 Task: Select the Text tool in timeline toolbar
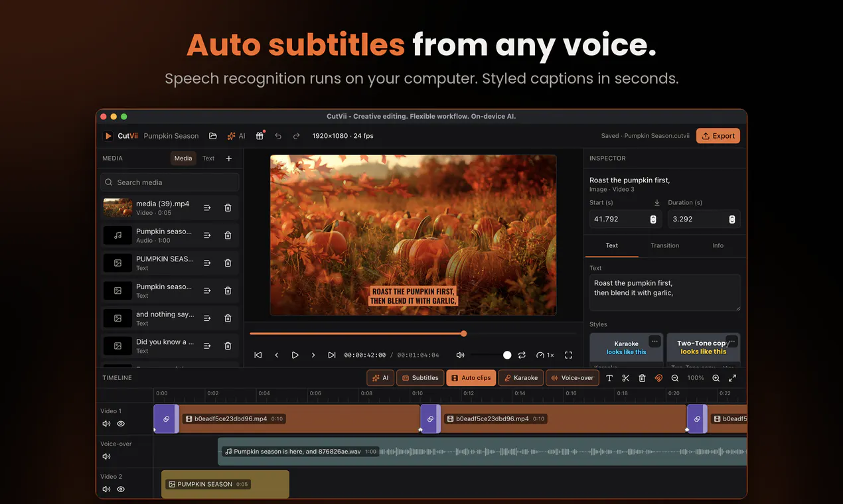609,378
